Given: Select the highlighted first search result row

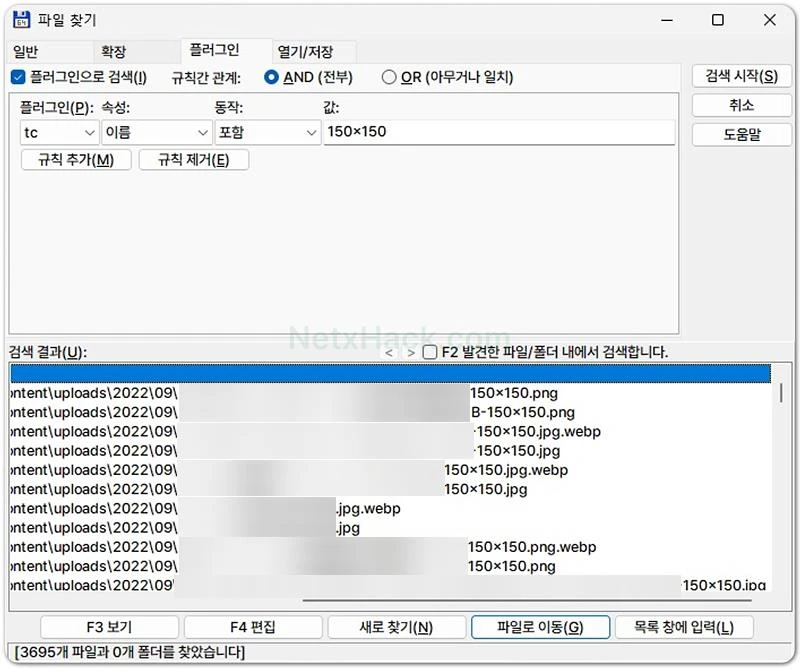Looking at the screenshot, I should [390, 374].
